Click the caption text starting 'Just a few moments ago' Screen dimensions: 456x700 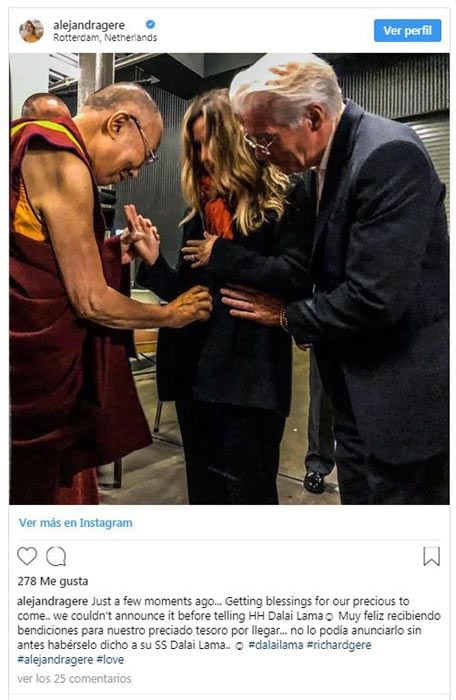pyautogui.click(x=213, y=608)
